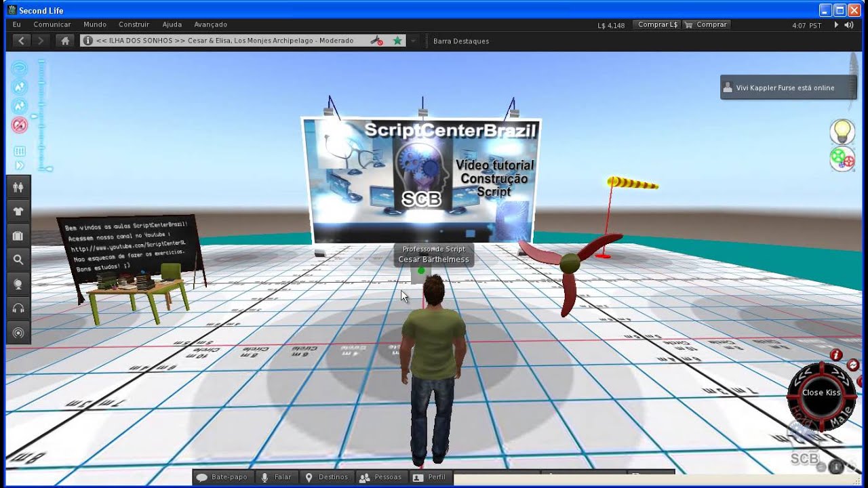868x488 pixels.
Task: Click the no-build restriction icon in address bar
Action: coord(376,41)
